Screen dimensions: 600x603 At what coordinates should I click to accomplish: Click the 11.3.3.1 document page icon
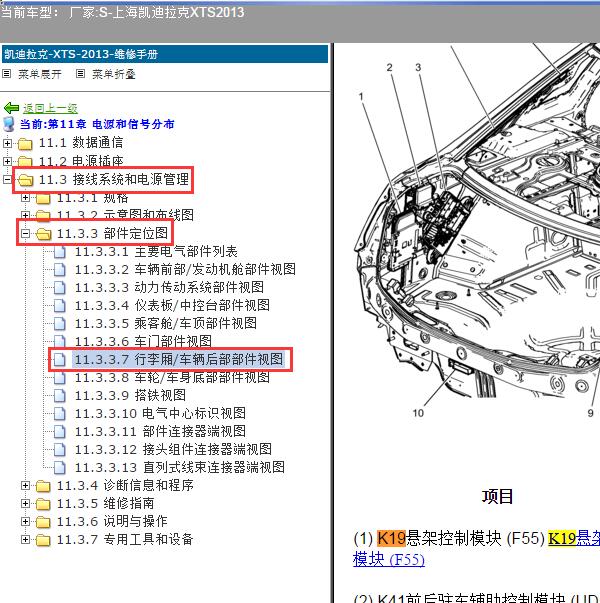[60, 252]
